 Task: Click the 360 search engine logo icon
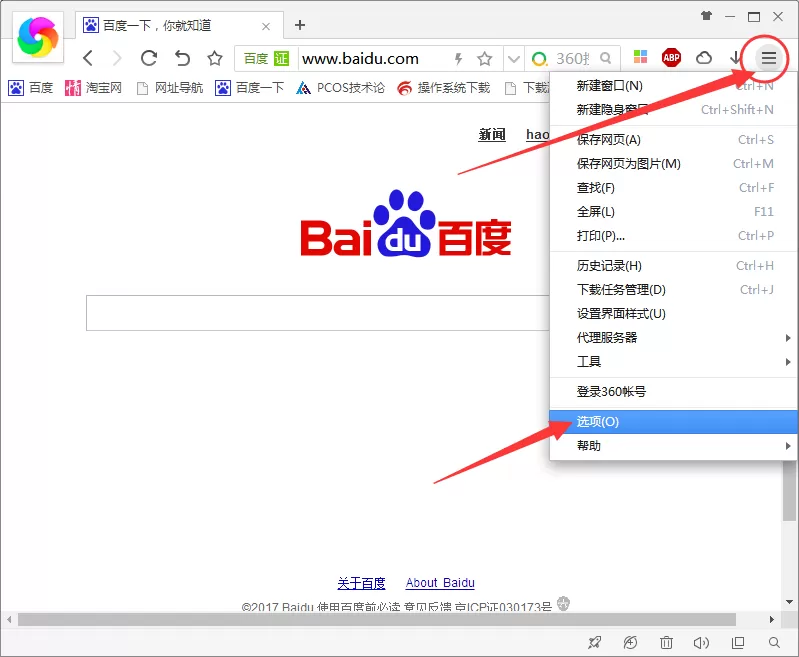pos(539,59)
